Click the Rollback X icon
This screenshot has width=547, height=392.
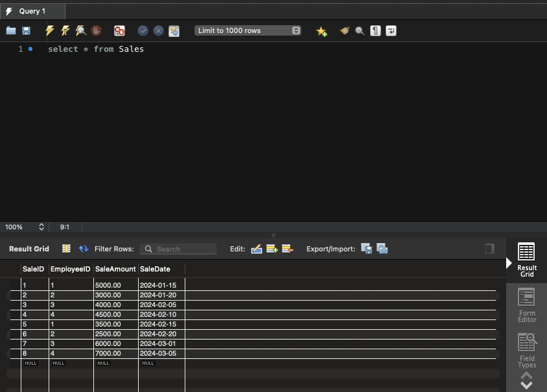pyautogui.click(x=158, y=30)
